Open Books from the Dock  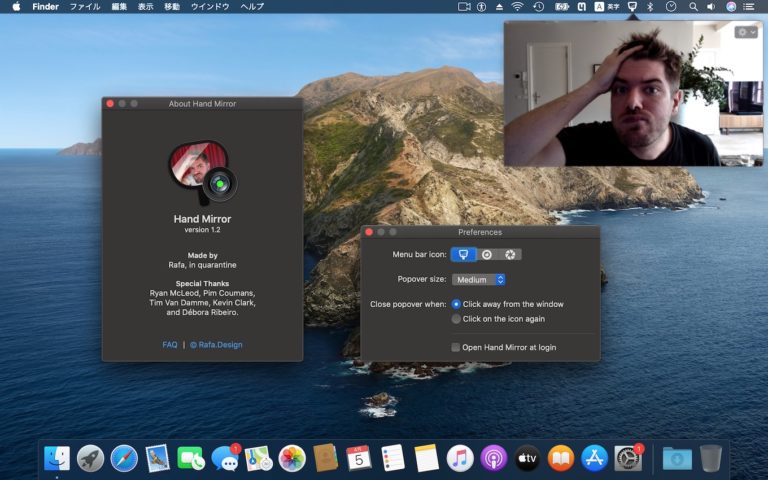coord(561,458)
